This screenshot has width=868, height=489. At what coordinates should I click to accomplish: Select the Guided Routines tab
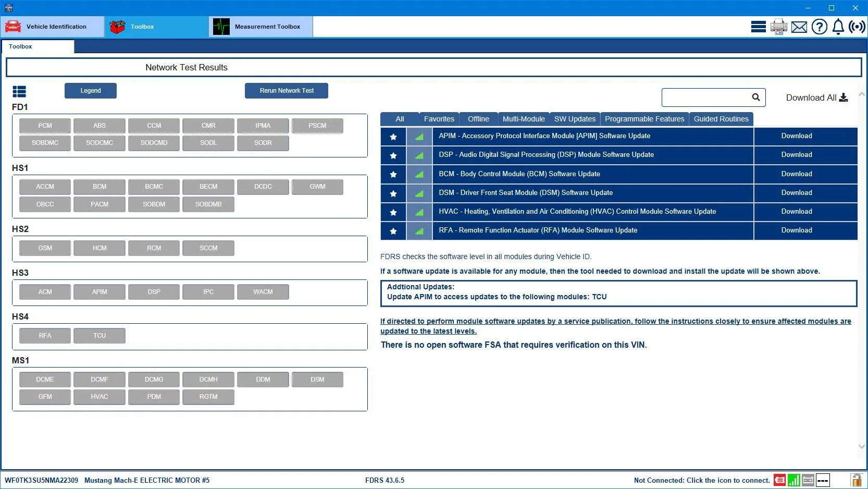click(x=721, y=119)
